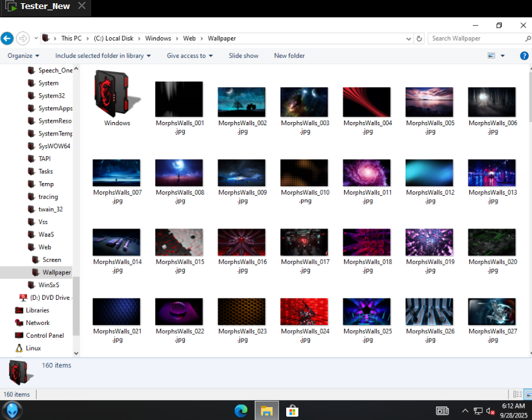Click navigation pane scroll down arrow
The image size is (532, 420).
(x=76, y=353)
